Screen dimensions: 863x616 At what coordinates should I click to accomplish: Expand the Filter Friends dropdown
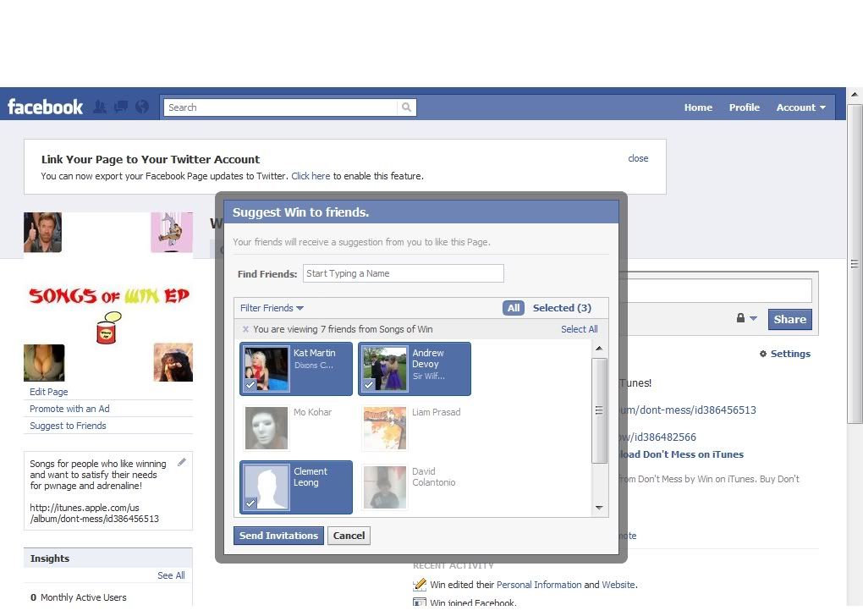272,308
